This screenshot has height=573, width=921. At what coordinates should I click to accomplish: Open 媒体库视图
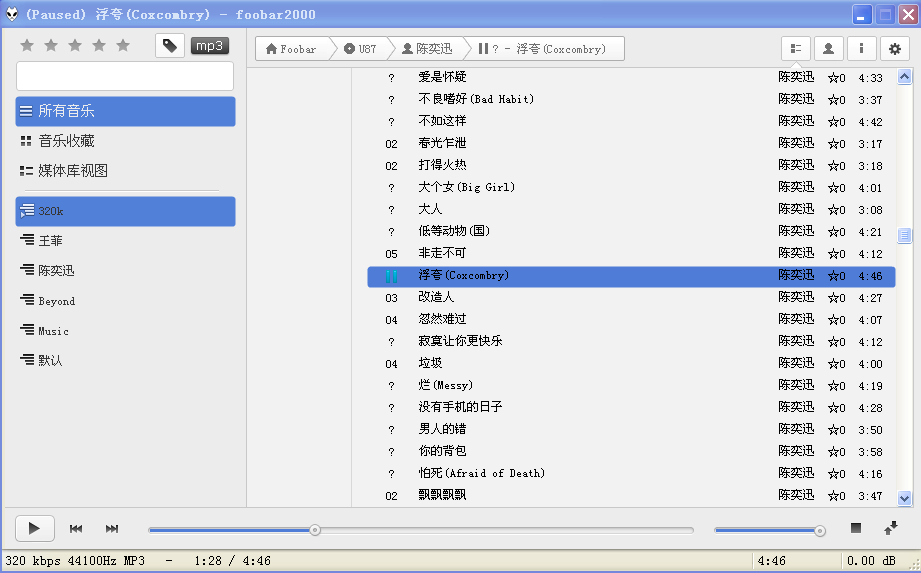point(125,171)
